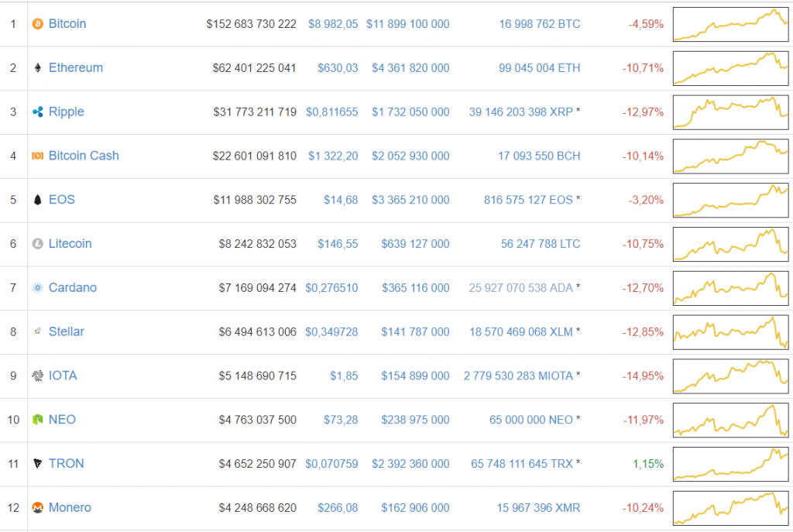Select Litecoin price $146,55
This screenshot has height=532, width=793.
338,244
